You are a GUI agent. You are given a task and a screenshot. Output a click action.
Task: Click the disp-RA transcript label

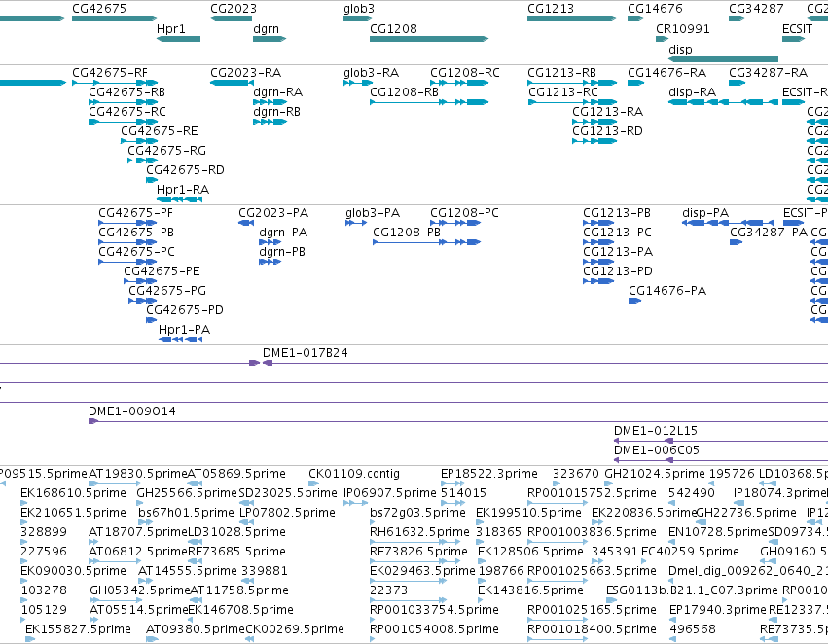[693, 91]
